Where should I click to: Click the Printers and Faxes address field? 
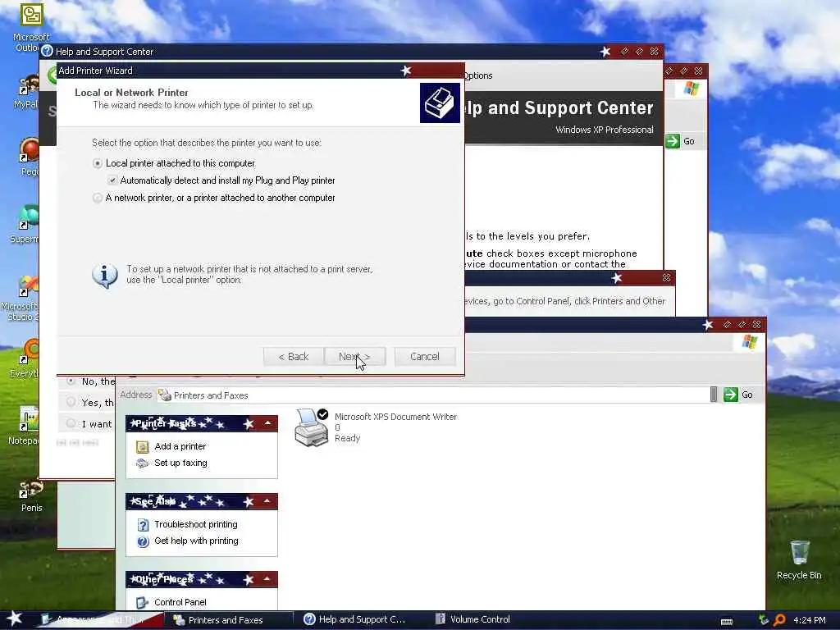[433, 395]
